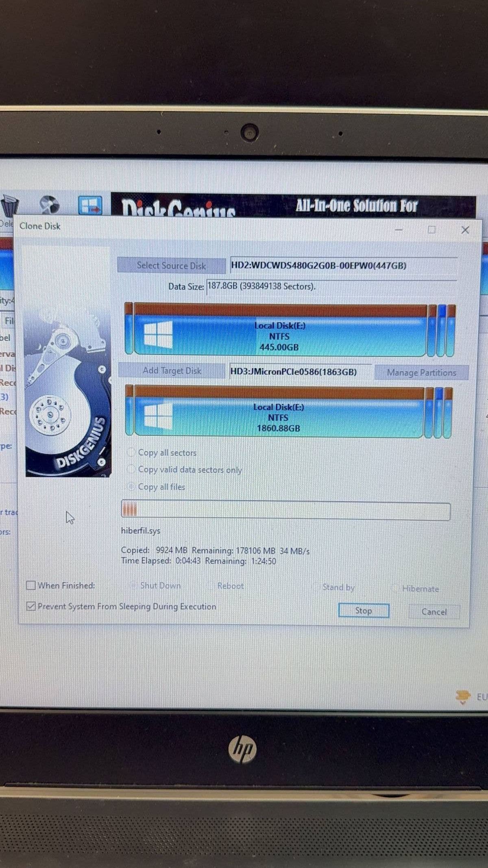Screen dimensions: 488x868
Task: Click source disk field HD2:WDCWDS480G2G0B
Action: click(x=344, y=266)
